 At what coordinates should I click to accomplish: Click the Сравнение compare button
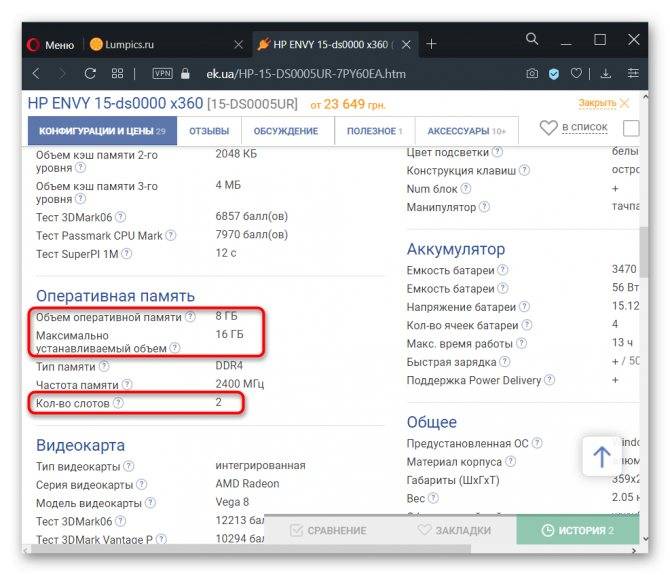328,530
